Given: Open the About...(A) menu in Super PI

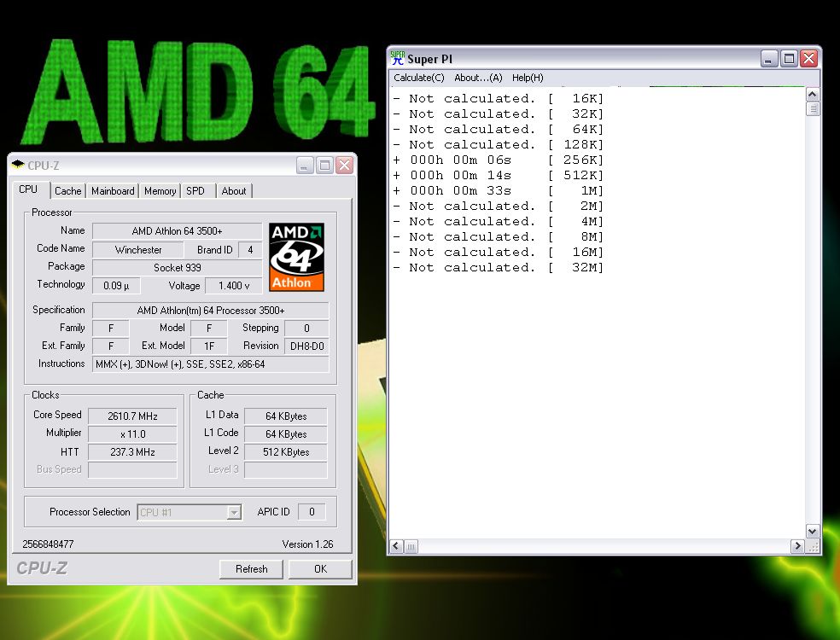Looking at the screenshot, I should pos(478,78).
